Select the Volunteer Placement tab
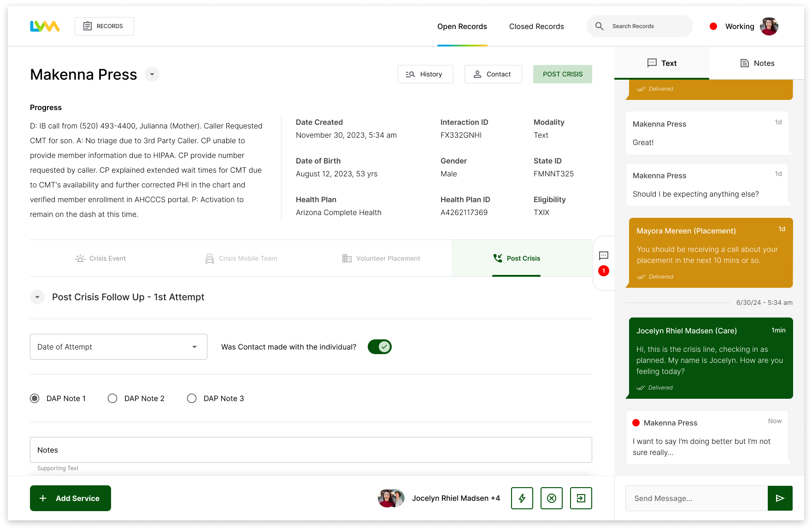812x530 pixels. point(382,258)
